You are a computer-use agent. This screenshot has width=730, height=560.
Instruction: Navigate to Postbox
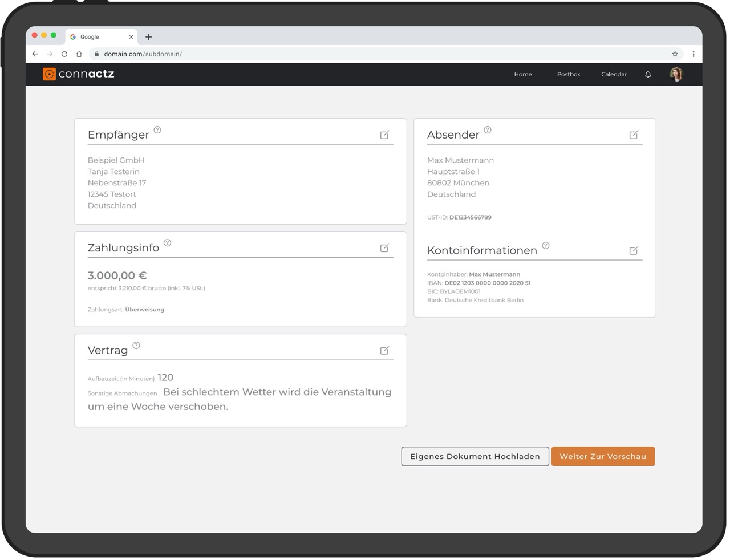568,74
